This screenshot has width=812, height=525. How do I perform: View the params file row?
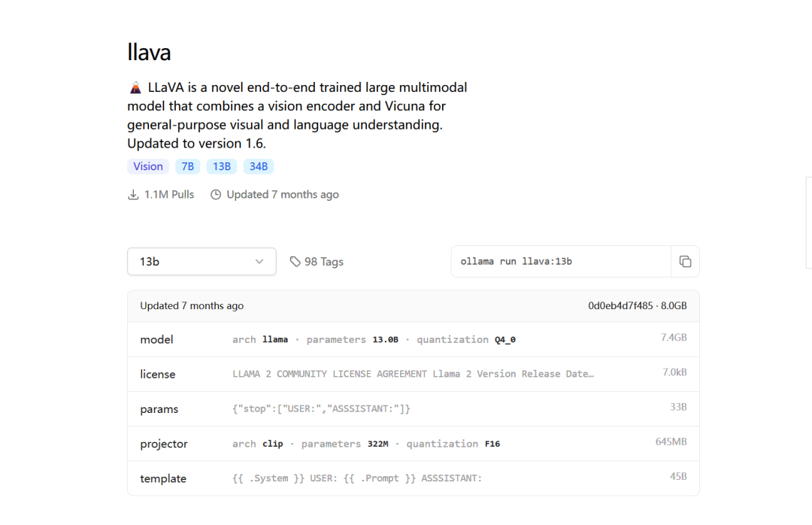click(x=413, y=409)
